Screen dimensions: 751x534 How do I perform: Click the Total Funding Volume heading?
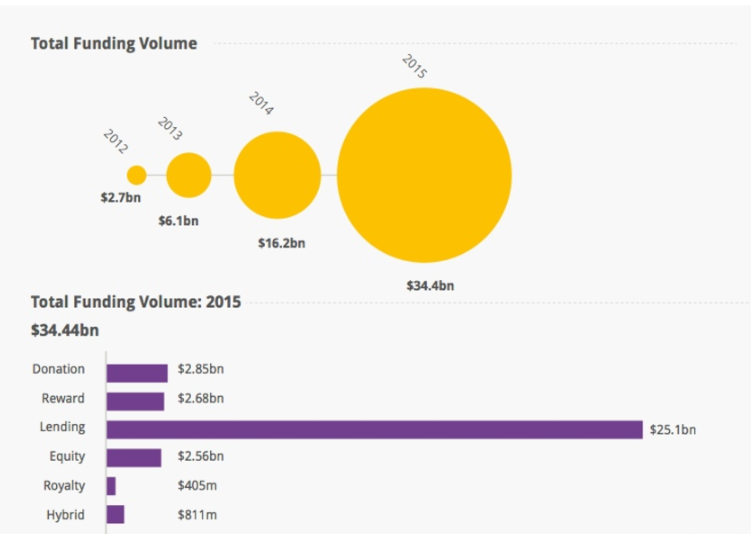pyautogui.click(x=114, y=43)
